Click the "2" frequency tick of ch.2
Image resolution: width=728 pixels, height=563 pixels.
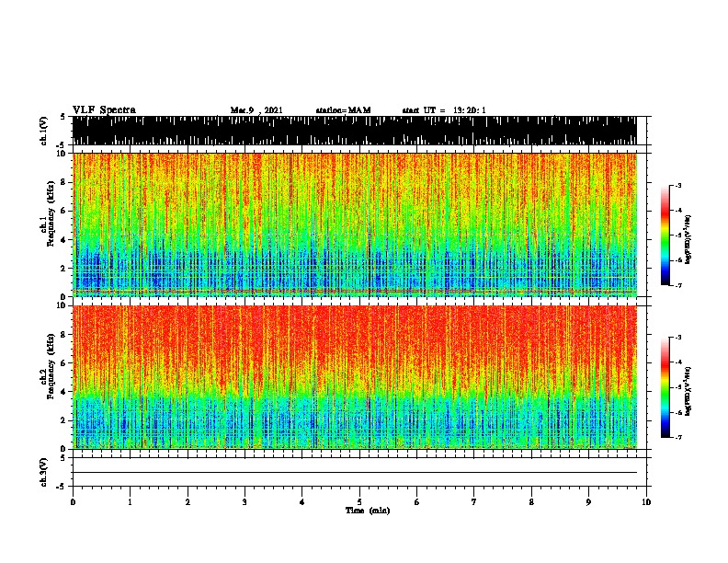point(64,420)
